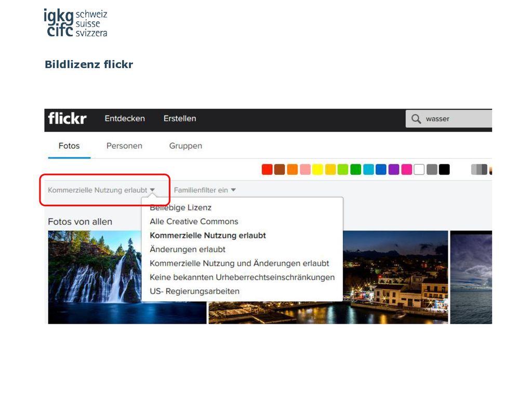
Task: Open the Entdecken menu
Action: 125,118
